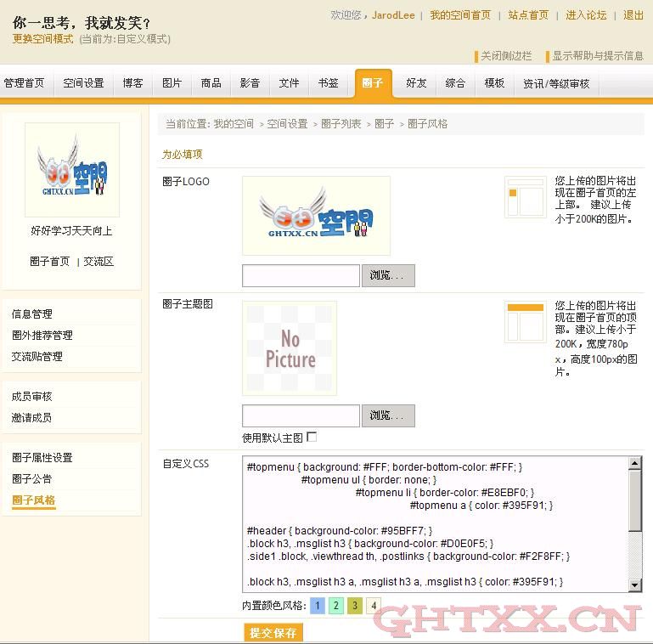Click the space logo thumbnail in sidebar
653x644 pixels.
pyautogui.click(x=72, y=169)
